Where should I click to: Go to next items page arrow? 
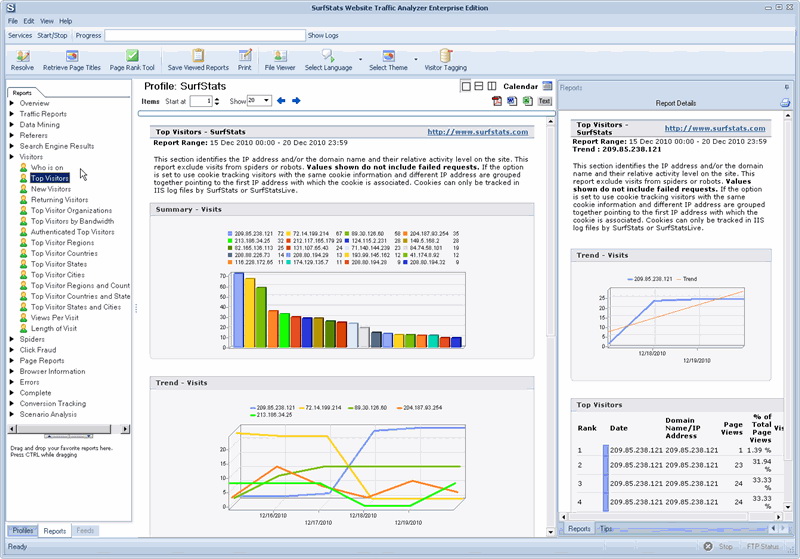coord(296,101)
